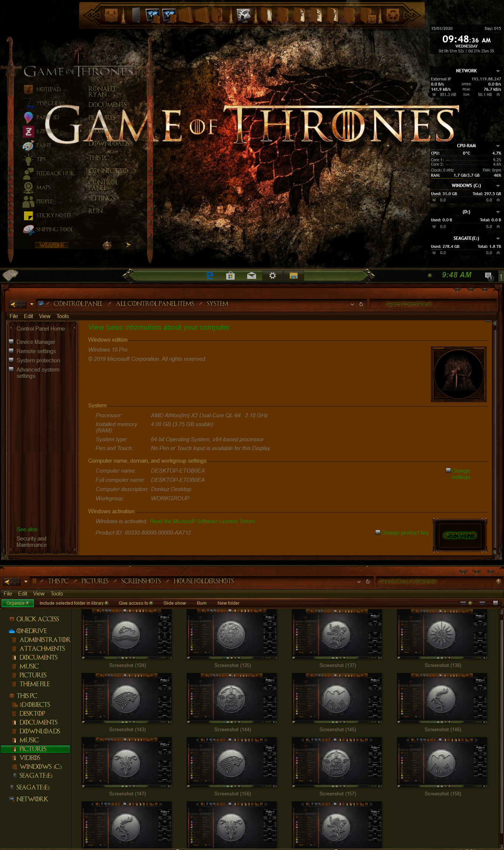Open File Explorer from the taskbar

[x=294, y=275]
